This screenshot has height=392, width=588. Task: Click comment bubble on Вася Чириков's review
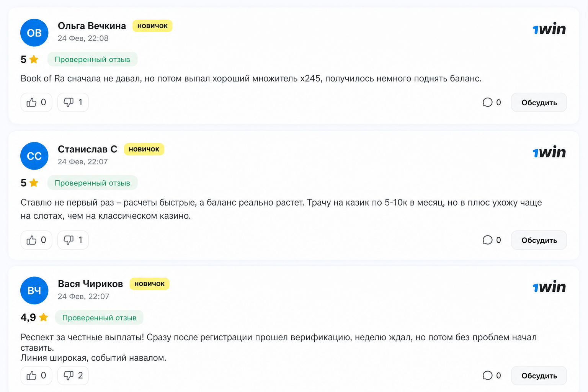(x=487, y=376)
